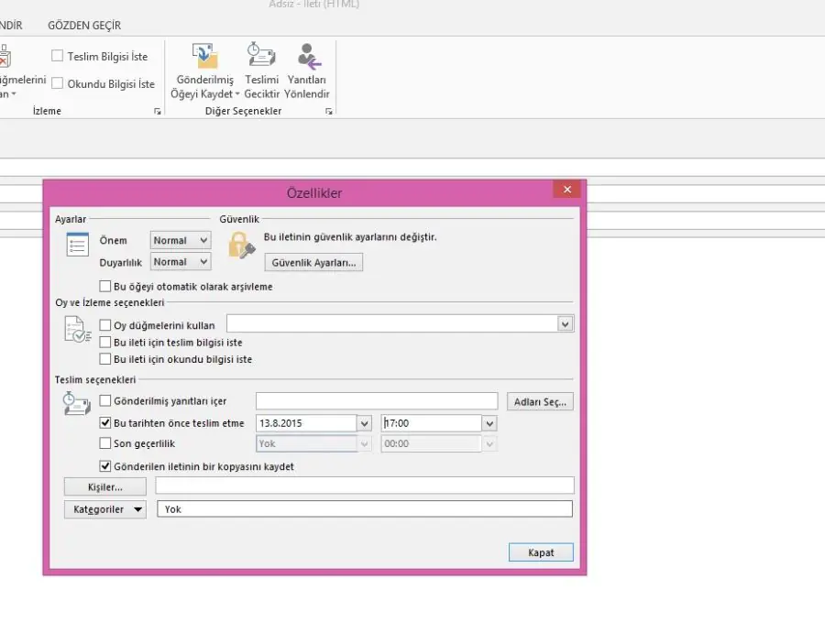Screen dimensions: 825x644
Task: Open the Duyarlılık dropdown
Action: pyautogui.click(x=199, y=261)
